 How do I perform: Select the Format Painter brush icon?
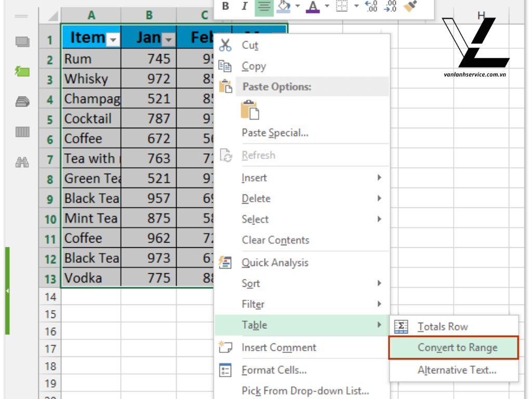pos(410,6)
